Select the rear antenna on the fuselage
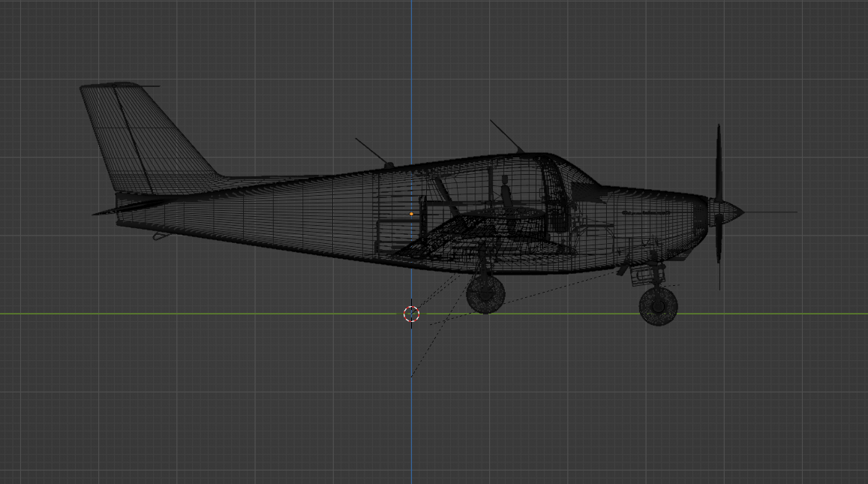This screenshot has width=868, height=484. pyautogui.click(x=374, y=153)
